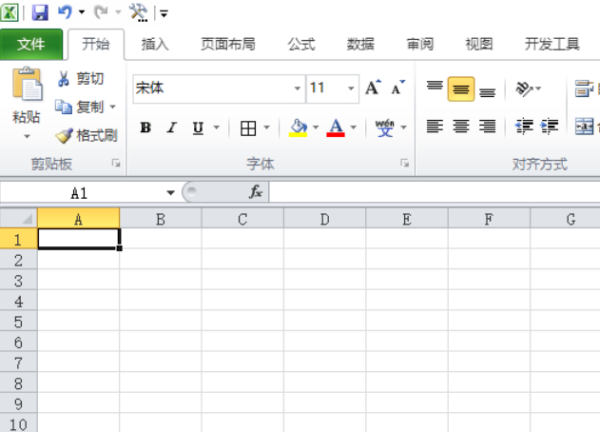Expand the paste options arrow under 粘贴
Viewport: 600px width, 432px height.
coord(27,136)
